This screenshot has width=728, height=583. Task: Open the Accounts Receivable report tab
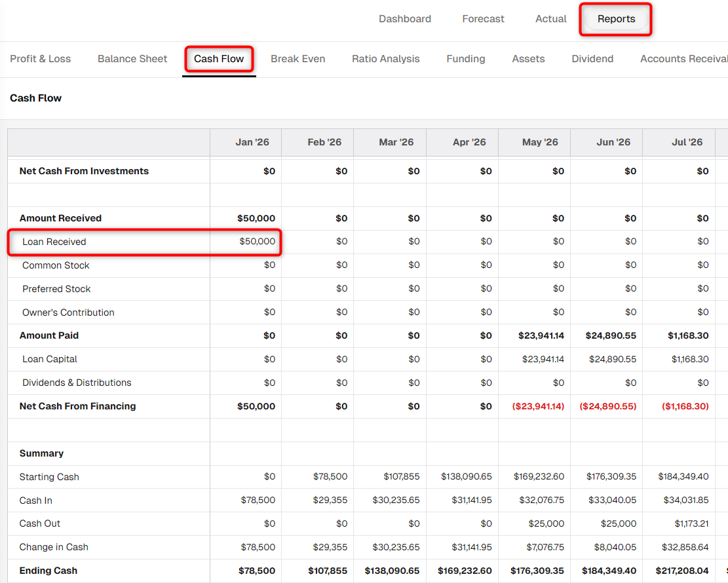684,59
